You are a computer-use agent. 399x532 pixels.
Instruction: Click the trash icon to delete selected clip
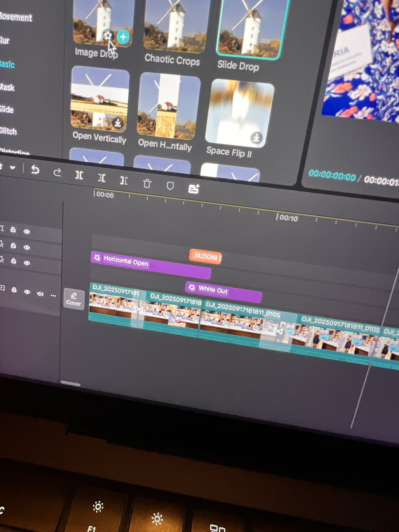[146, 183]
